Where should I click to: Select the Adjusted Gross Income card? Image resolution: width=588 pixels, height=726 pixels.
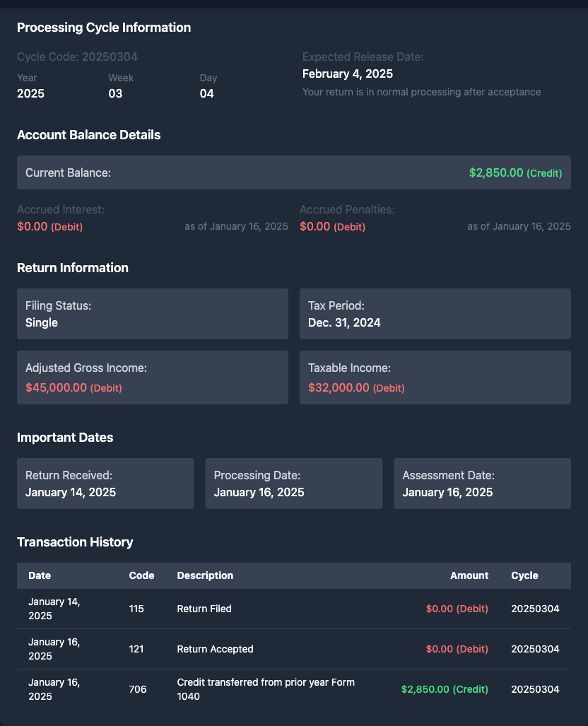tap(152, 377)
